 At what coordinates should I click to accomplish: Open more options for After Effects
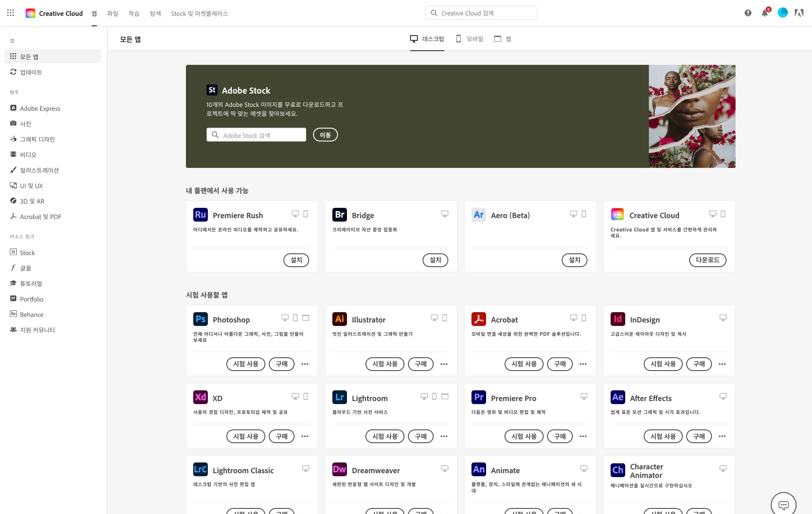point(722,436)
